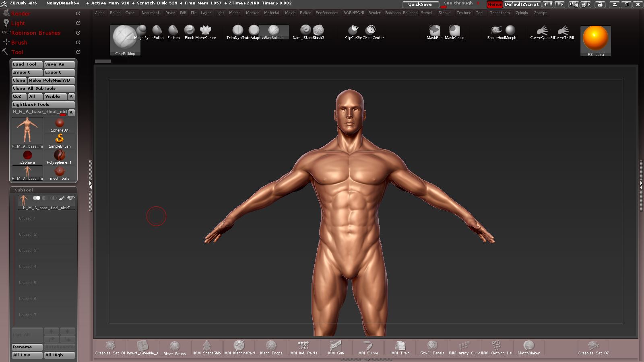Select the IMM SpaceShip brush
Image resolution: width=644 pixels, height=362 pixels.
pos(207,348)
